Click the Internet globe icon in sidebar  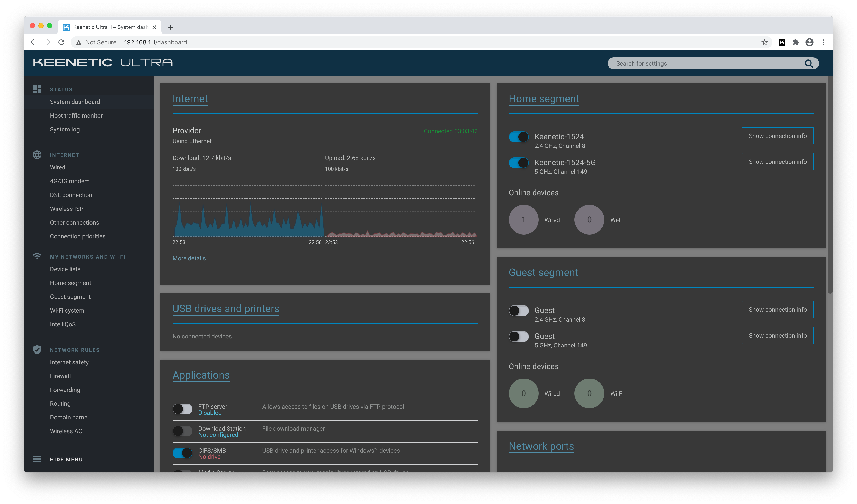(37, 155)
